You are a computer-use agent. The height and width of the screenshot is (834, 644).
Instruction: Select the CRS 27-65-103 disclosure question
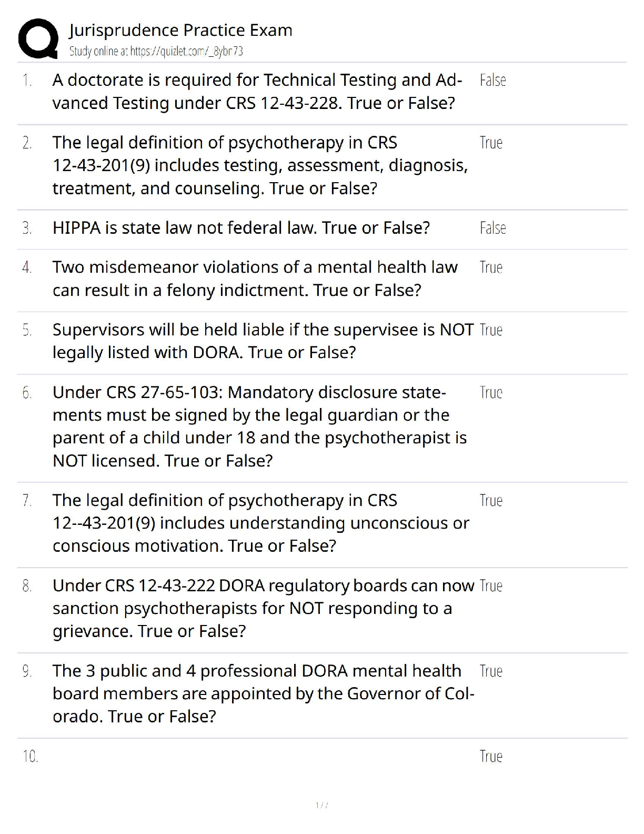[259, 426]
